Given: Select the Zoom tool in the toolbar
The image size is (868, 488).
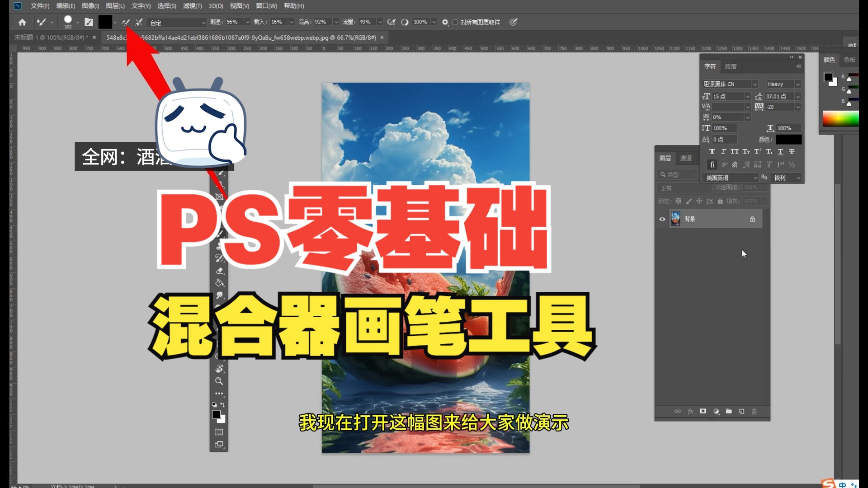Looking at the screenshot, I should [219, 381].
